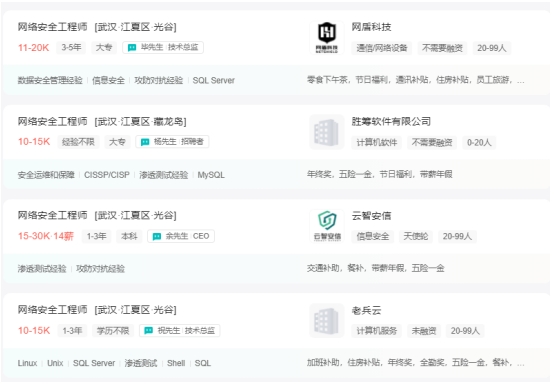The height and width of the screenshot is (387, 556).
Task: Click 大专 tag in 11-20K job
Action: [x=104, y=48]
